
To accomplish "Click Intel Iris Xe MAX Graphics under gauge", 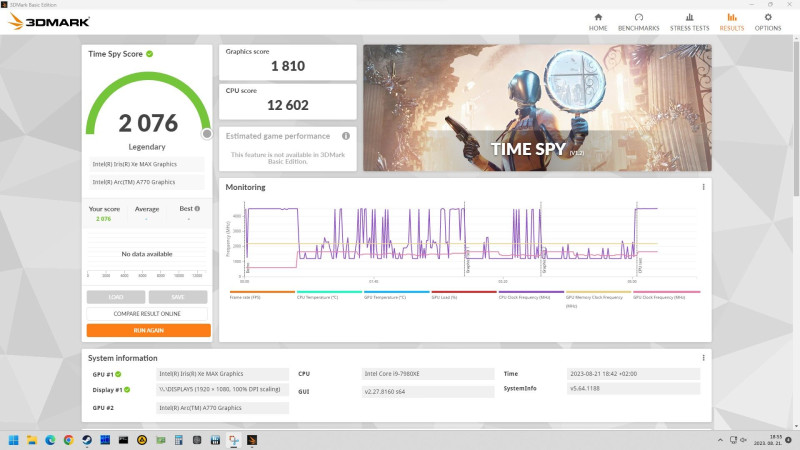I will (146, 164).
